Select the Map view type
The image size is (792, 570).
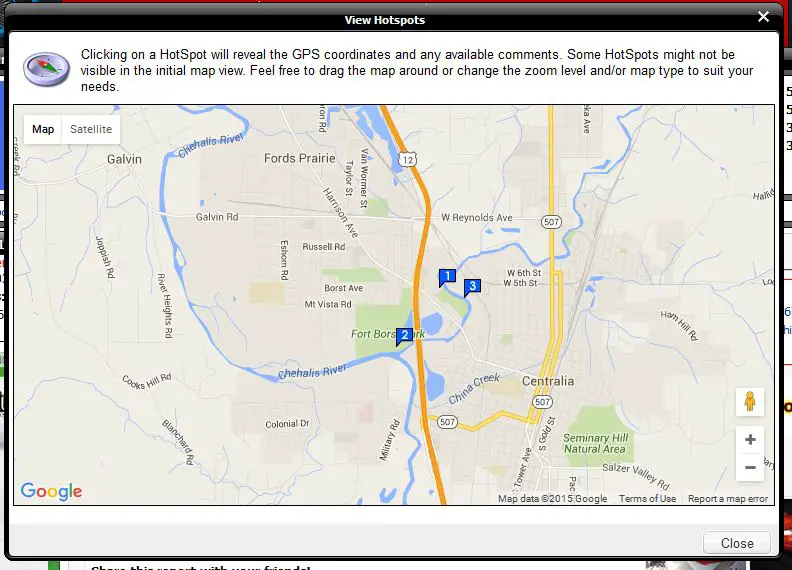[x=43, y=129]
